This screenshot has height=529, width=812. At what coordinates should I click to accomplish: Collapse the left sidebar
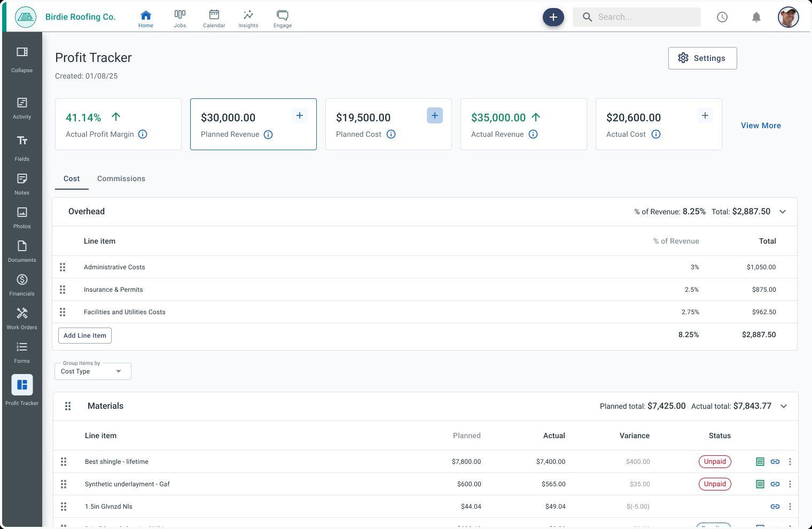22,59
